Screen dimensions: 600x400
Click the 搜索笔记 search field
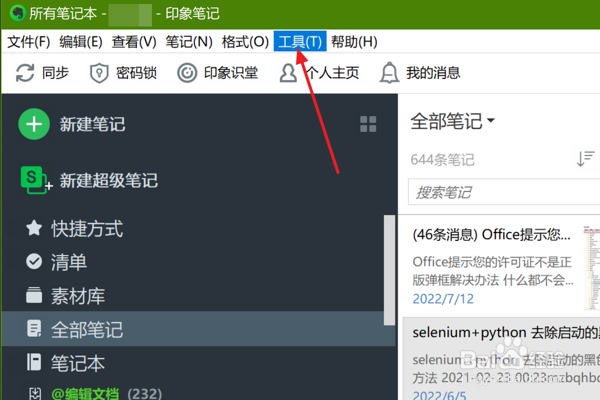click(x=504, y=192)
